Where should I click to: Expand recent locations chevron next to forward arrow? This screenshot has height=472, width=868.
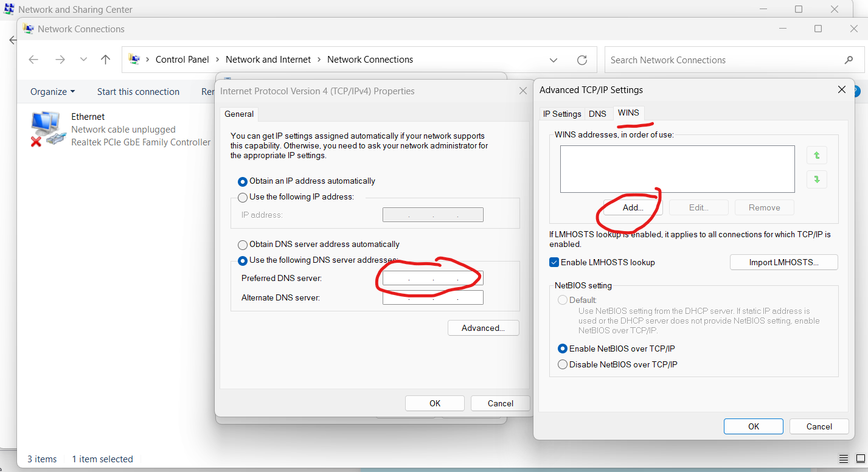(x=83, y=60)
